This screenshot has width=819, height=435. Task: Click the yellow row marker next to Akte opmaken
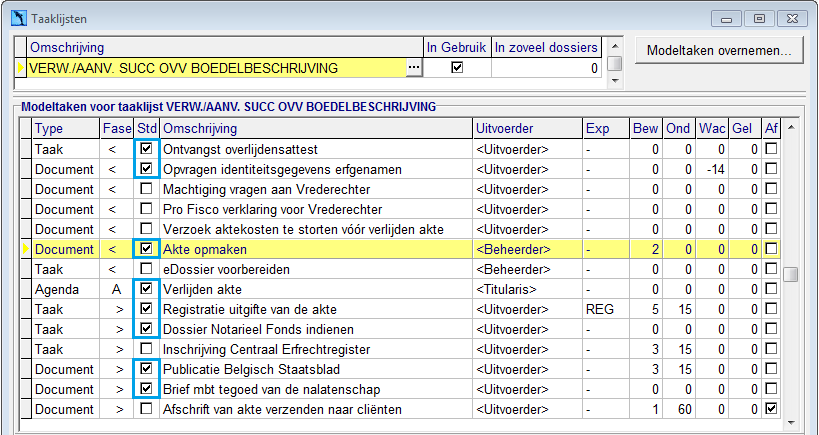tap(26, 250)
